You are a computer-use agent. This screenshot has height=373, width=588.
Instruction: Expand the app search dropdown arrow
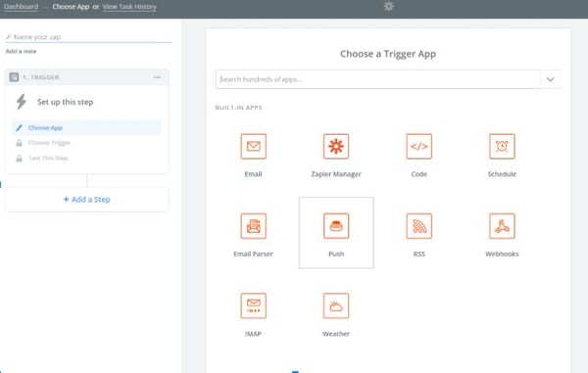[x=550, y=79]
